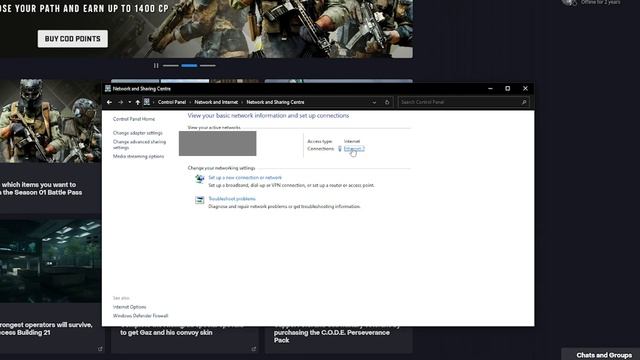Click the new connection setup icon

(x=200, y=178)
